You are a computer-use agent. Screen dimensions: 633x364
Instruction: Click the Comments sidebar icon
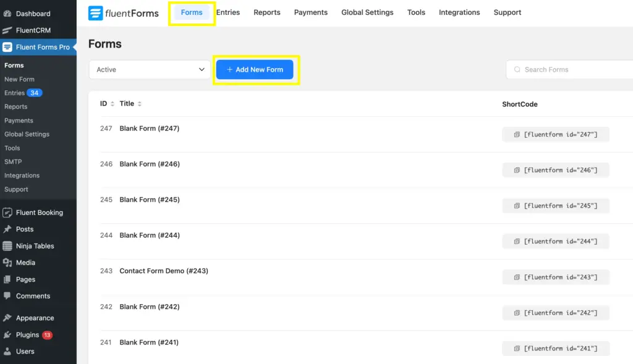click(x=8, y=296)
